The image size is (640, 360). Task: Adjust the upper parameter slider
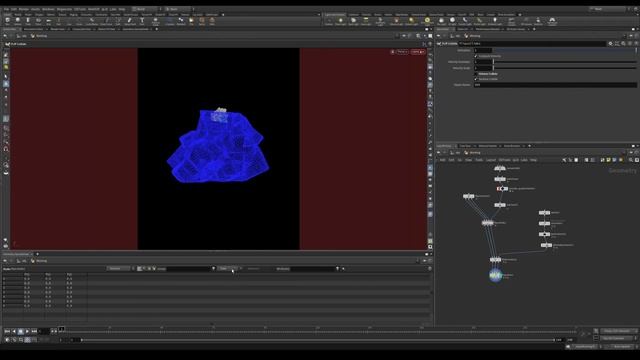click(x=565, y=62)
